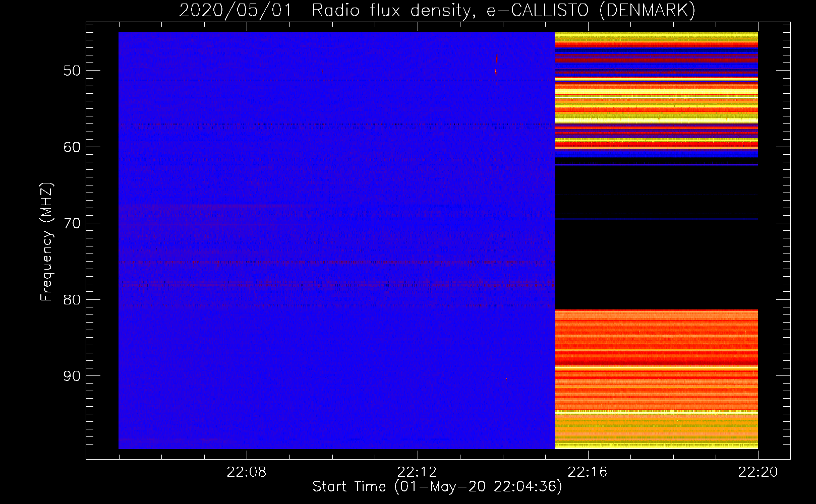
Task: Select the 22:12 time tick label
Action: tap(417, 472)
